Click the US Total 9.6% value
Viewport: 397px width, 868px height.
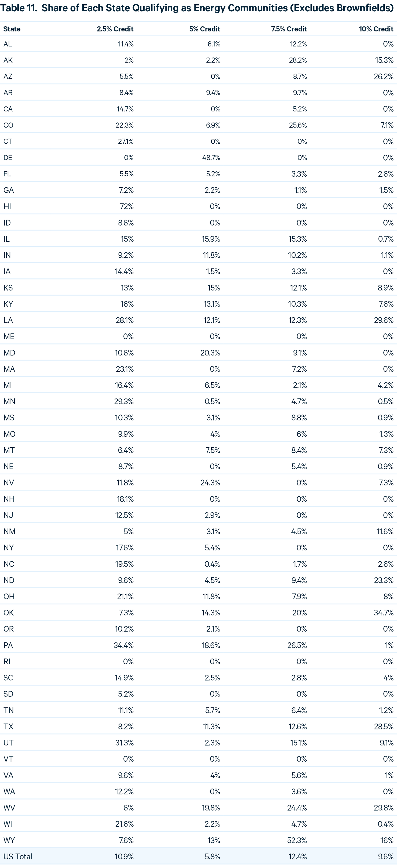(x=385, y=856)
